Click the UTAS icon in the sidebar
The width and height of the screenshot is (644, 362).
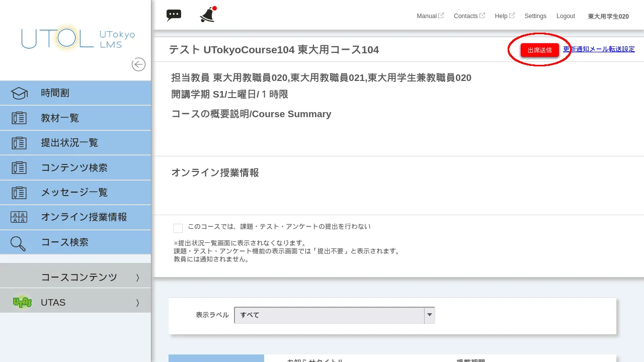[22, 302]
